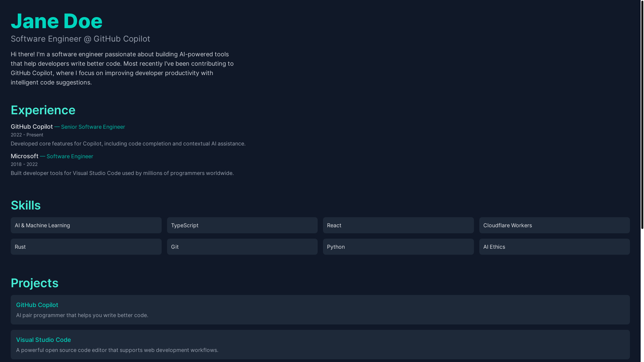
Task: Click the 2022 - Present date range
Action: point(27,135)
